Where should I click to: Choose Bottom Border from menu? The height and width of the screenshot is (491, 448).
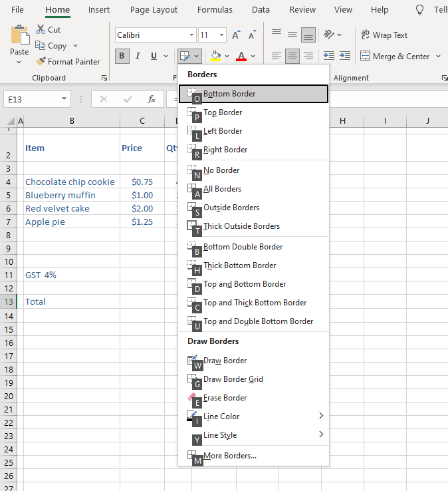tap(253, 94)
